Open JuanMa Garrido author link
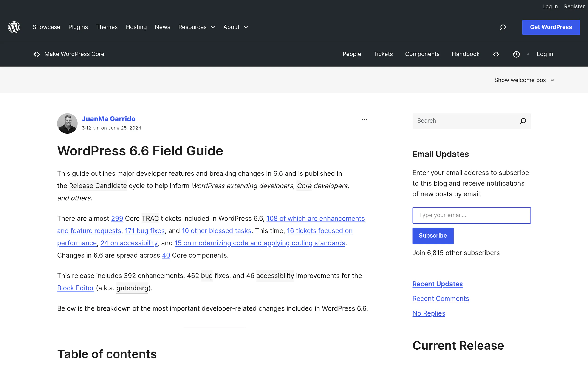588x368 pixels. [108, 119]
